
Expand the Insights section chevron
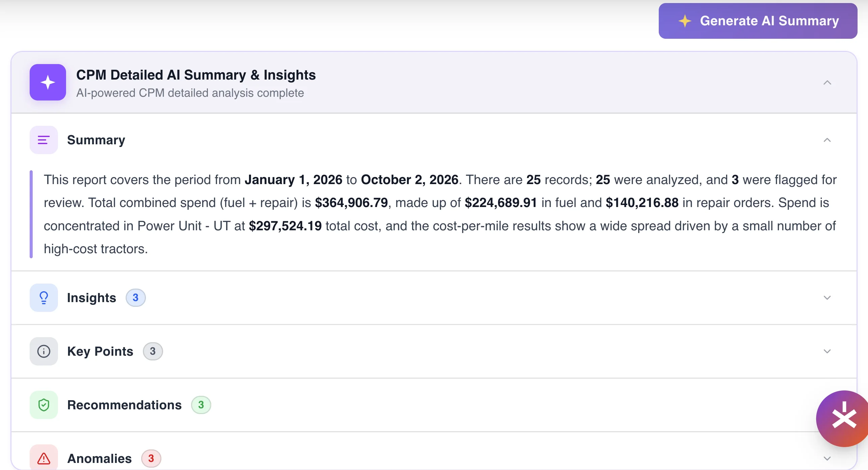click(x=827, y=298)
